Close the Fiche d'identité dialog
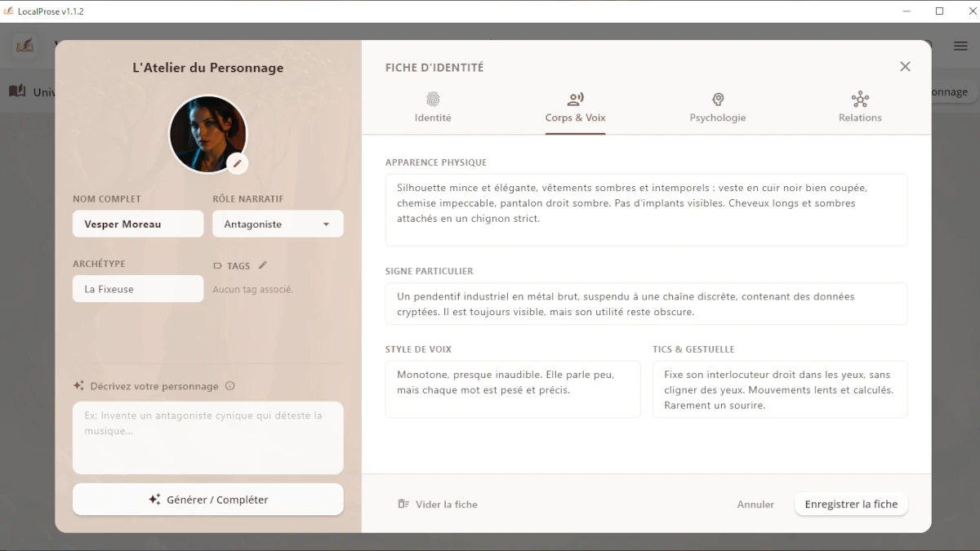This screenshot has width=980, height=551. tap(905, 67)
